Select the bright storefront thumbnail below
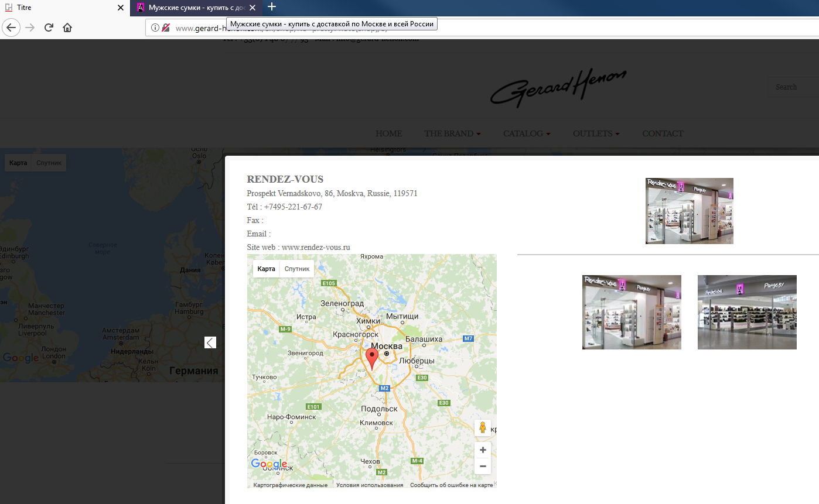Screen dimensions: 819x504 (x=632, y=312)
